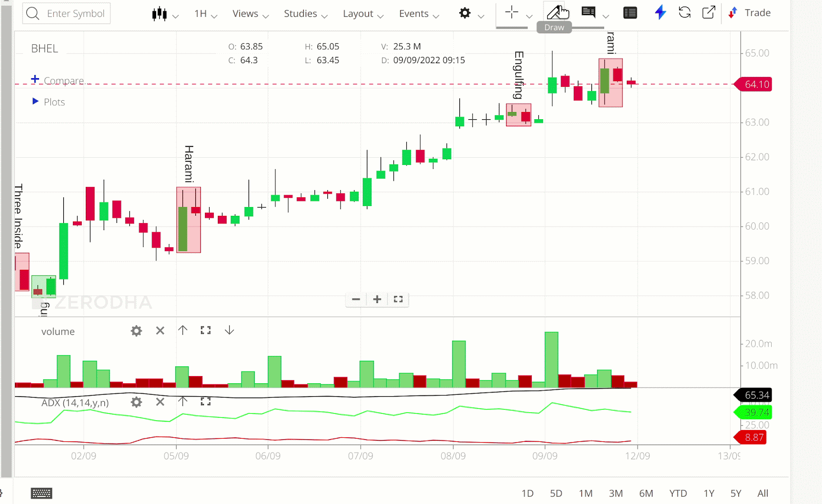Click the blue lightning bolt icon
This screenshot has height=504, width=822.
click(660, 12)
